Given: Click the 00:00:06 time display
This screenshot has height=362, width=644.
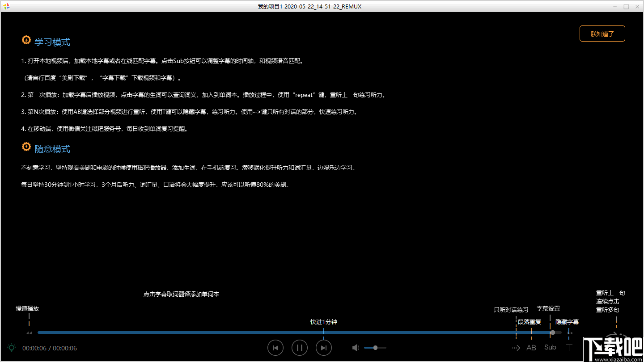Looking at the screenshot, I should tap(33, 348).
